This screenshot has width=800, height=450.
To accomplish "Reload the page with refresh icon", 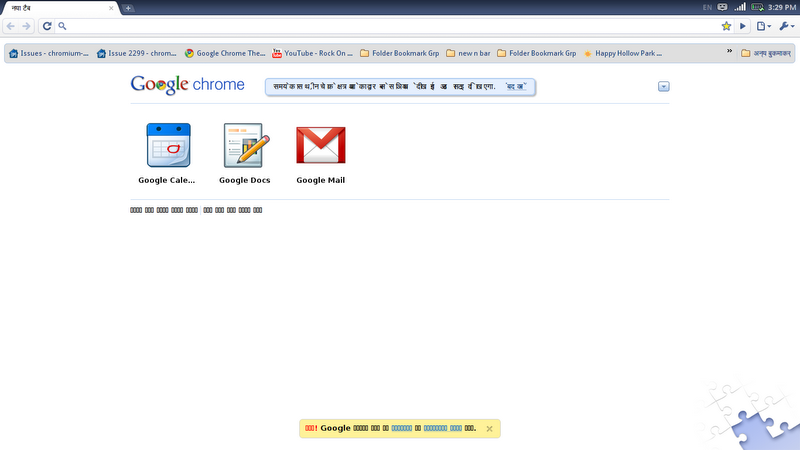I will [x=47, y=26].
